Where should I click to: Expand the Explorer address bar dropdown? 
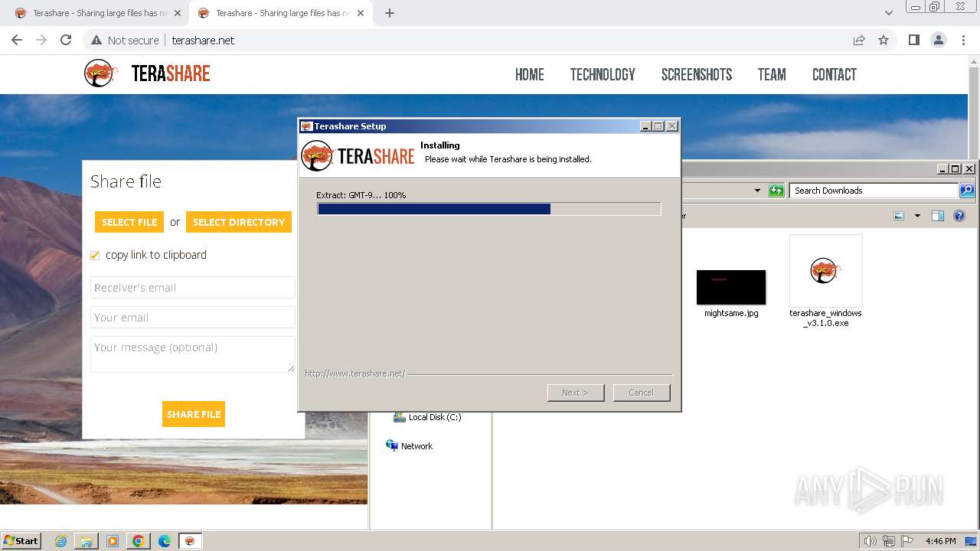coord(757,191)
